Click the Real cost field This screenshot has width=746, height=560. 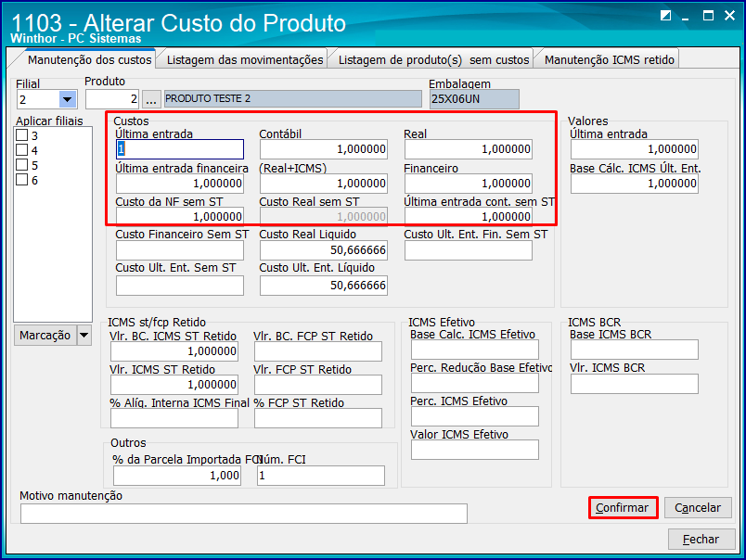pyautogui.click(x=469, y=149)
